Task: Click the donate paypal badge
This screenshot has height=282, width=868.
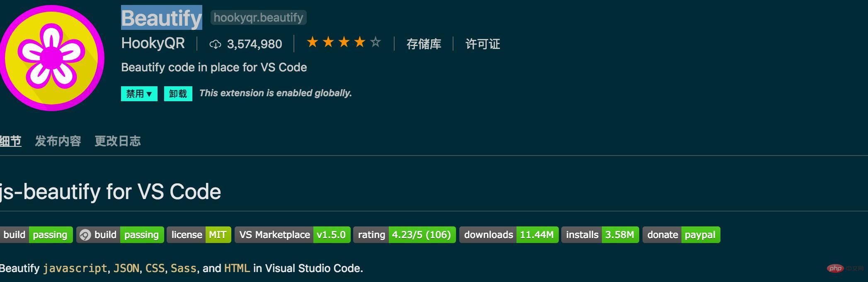Action: tap(681, 235)
